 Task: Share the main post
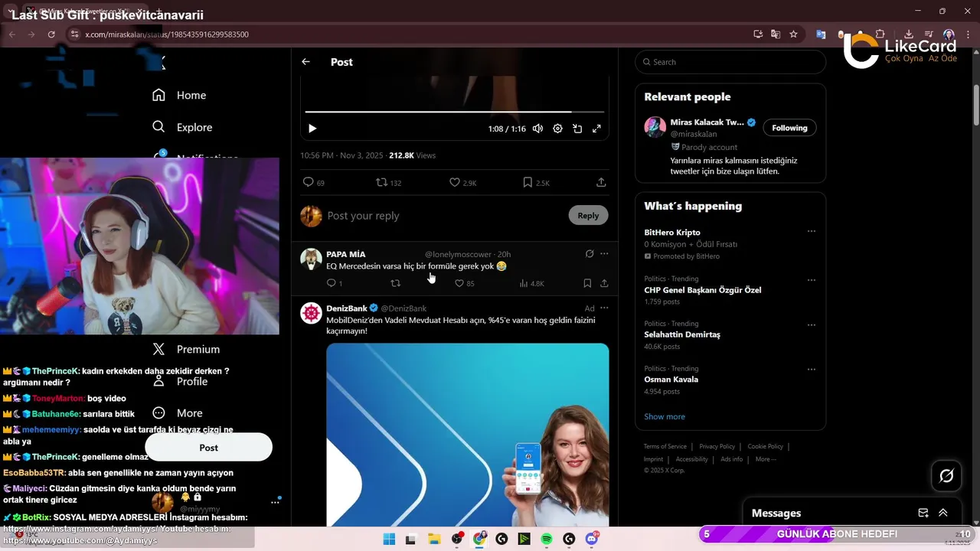click(601, 182)
